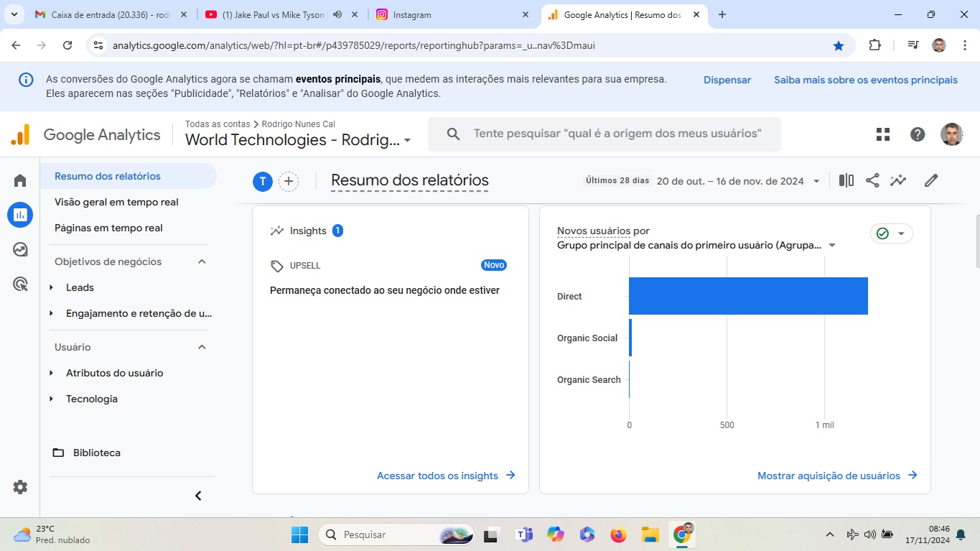Expand Engajamento e retenção item

[x=52, y=313]
